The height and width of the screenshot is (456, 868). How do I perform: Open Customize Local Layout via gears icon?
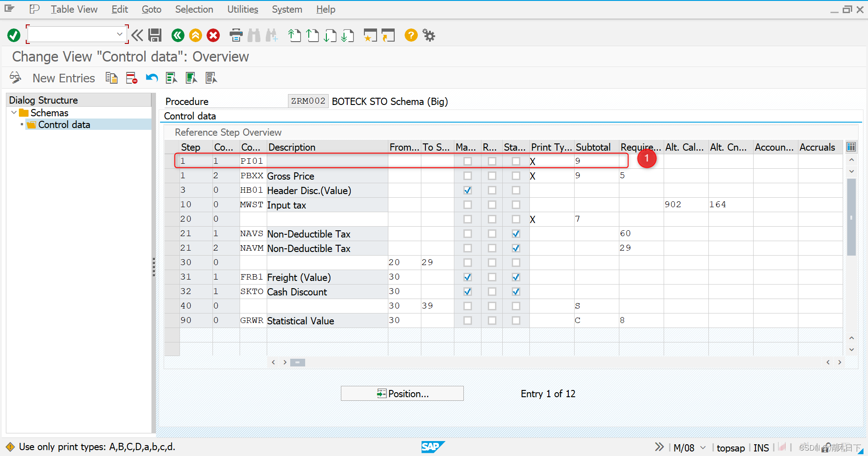428,35
